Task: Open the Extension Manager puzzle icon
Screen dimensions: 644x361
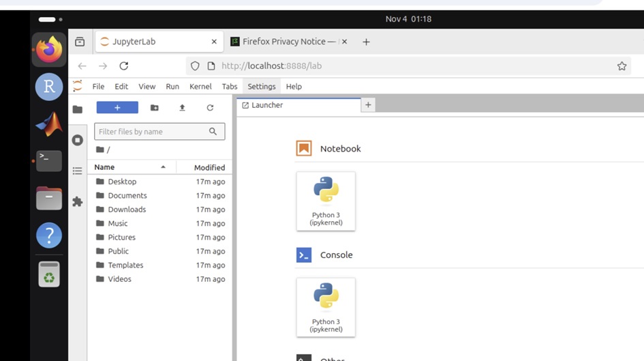Action: (78, 202)
